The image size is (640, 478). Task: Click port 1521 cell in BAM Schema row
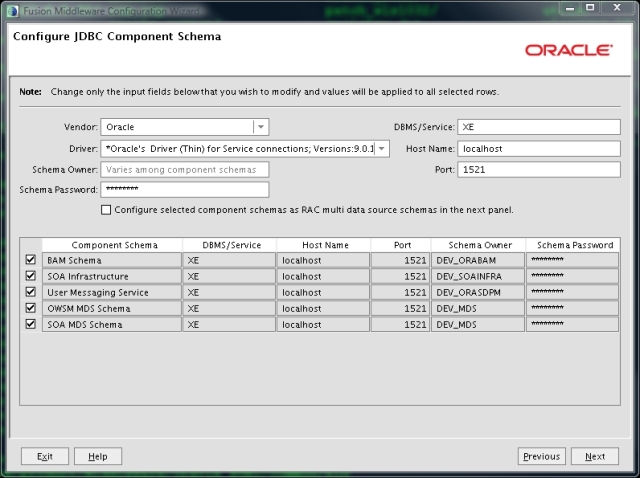point(400,260)
